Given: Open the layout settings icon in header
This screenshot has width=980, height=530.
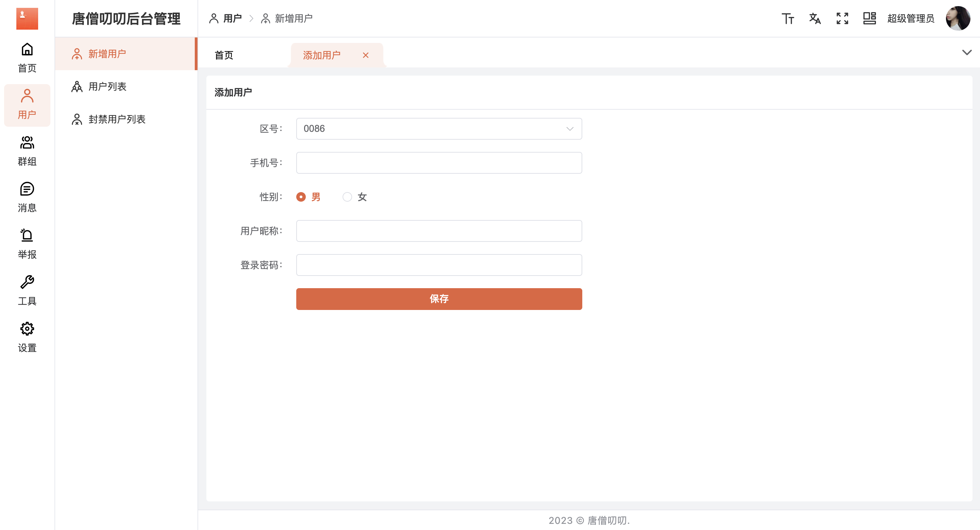Looking at the screenshot, I should pos(869,18).
